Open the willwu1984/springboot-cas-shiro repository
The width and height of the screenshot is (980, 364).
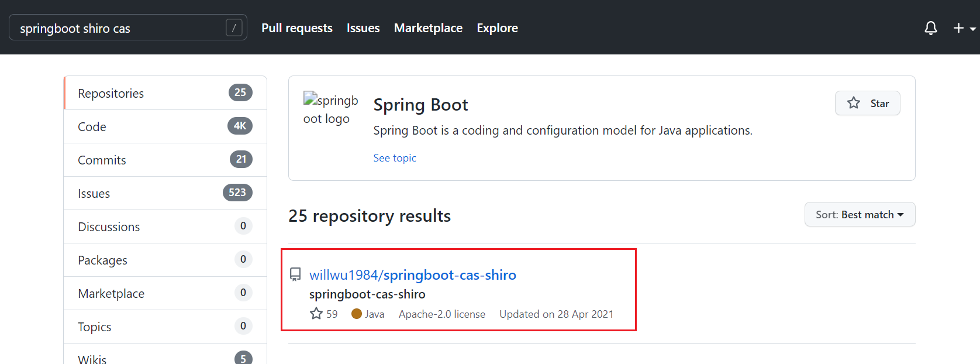pyautogui.click(x=413, y=274)
